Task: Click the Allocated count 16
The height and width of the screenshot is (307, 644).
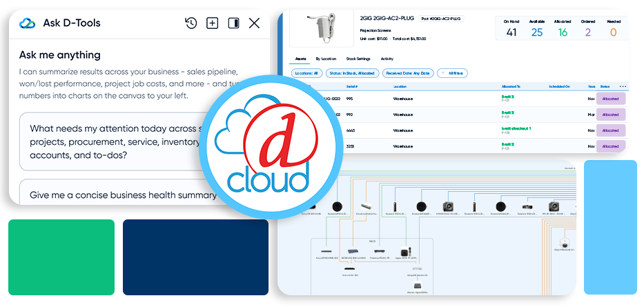Action: [x=563, y=32]
